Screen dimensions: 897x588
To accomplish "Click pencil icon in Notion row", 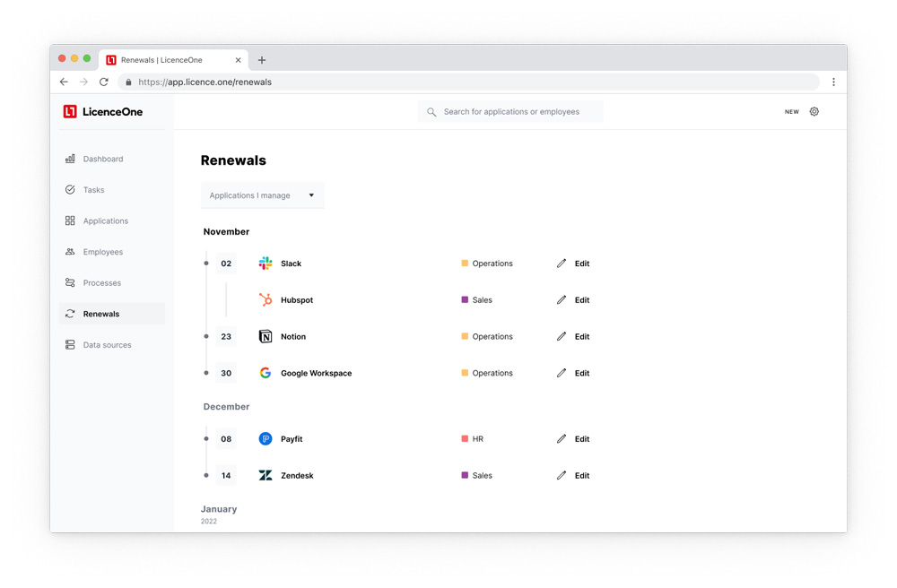I will [x=562, y=336].
